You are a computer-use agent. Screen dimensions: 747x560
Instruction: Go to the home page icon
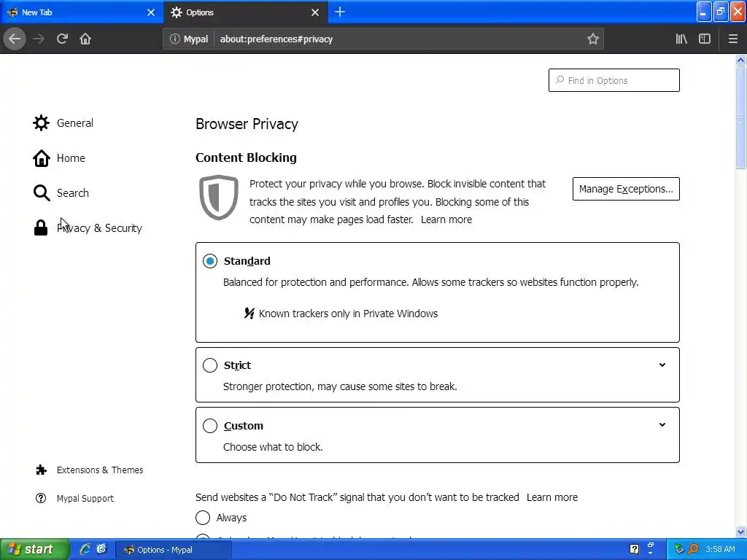coord(85,39)
